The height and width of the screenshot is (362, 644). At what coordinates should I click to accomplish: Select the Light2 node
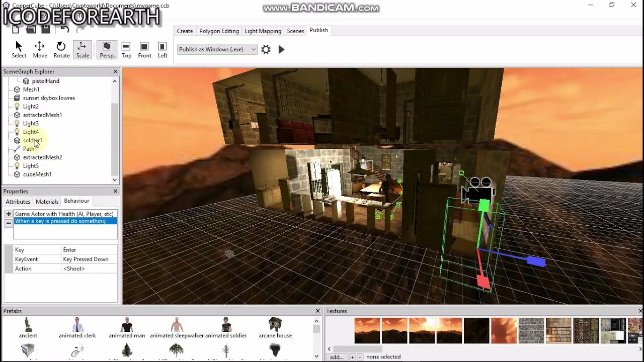tap(31, 107)
